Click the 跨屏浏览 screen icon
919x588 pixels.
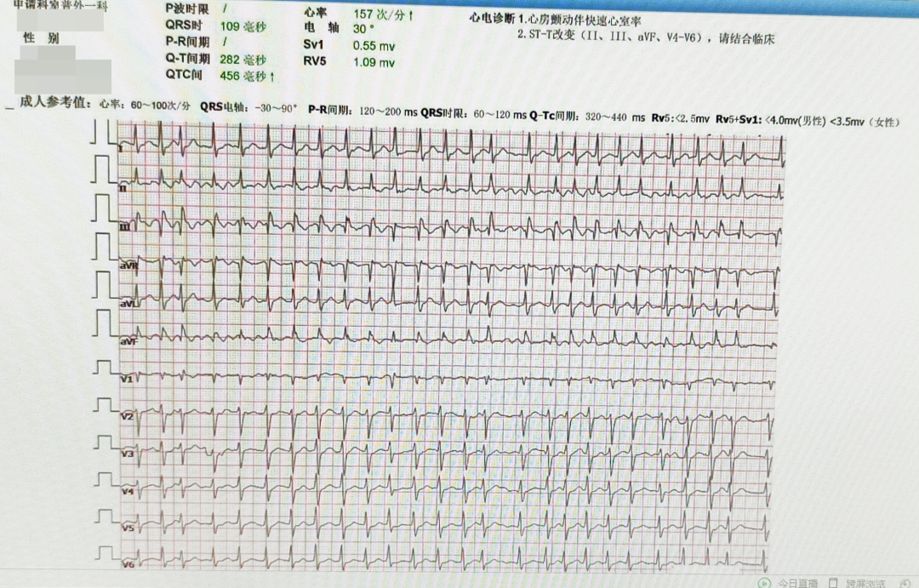point(833,583)
